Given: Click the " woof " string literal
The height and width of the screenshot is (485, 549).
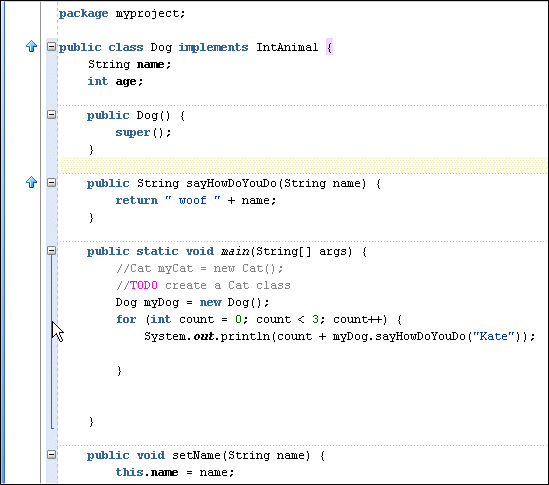Looking at the screenshot, I should (193, 200).
